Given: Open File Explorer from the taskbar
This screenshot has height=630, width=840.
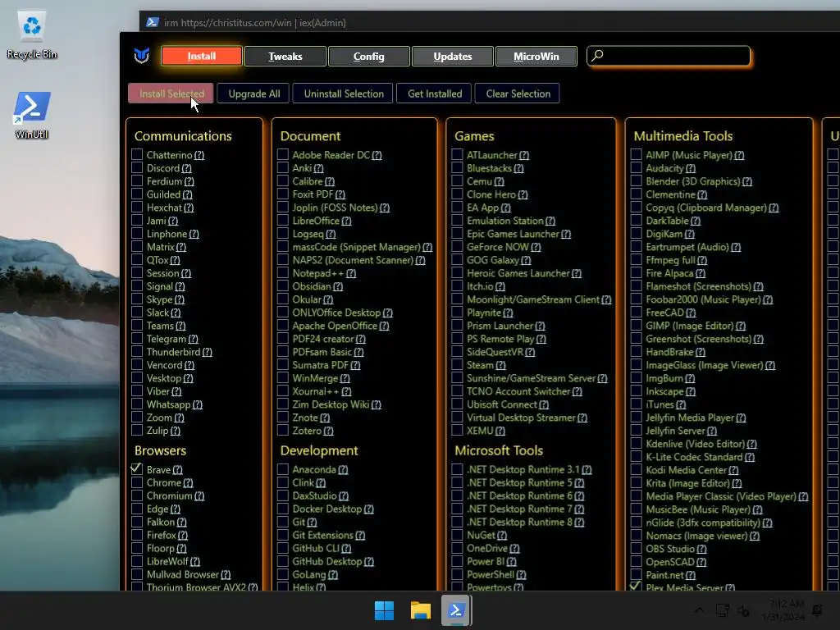Looking at the screenshot, I should pos(421,610).
